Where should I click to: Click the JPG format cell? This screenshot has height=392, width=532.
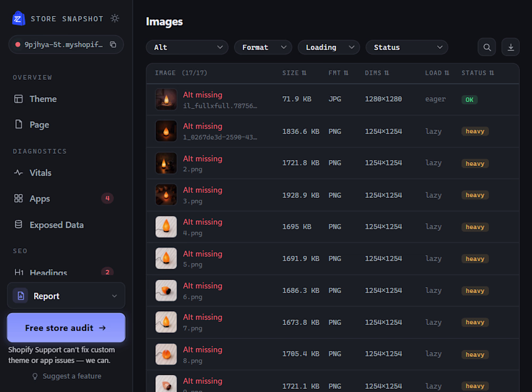pos(335,99)
